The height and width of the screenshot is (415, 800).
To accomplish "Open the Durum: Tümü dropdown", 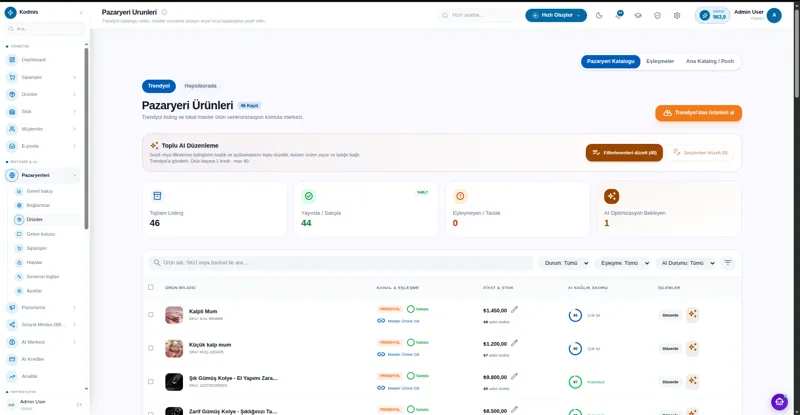I will coord(565,263).
